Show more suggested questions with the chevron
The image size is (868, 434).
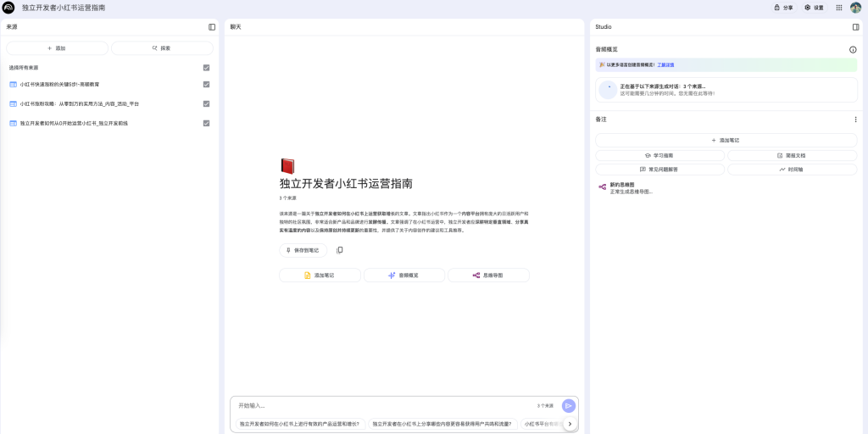570,424
